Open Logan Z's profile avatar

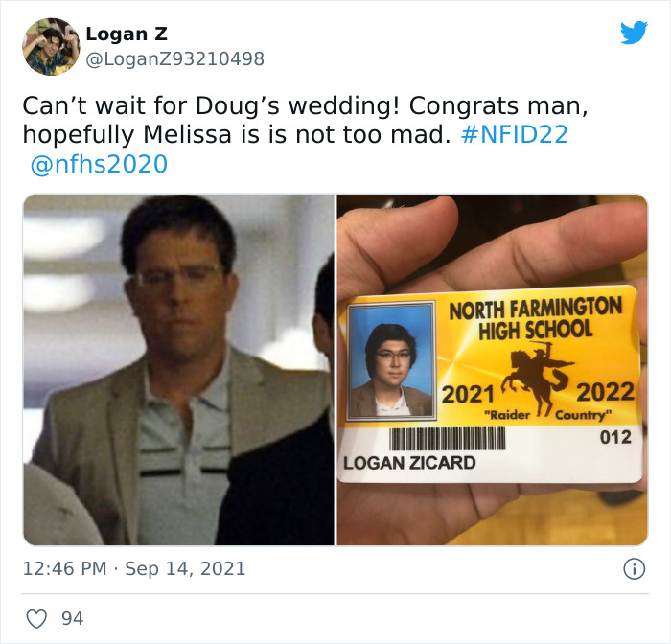(x=52, y=47)
